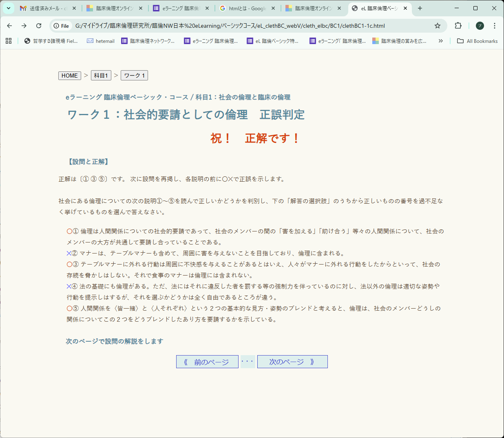Click the profile avatar icon

pos(479,25)
